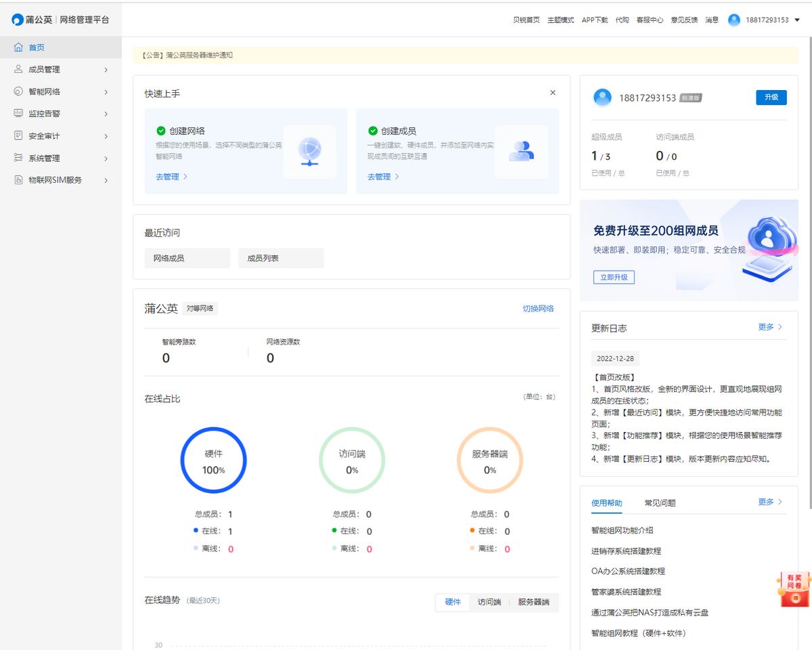Open 通过蒲公英把NAS打造成私有云盘 article
812x650 pixels.
650,613
